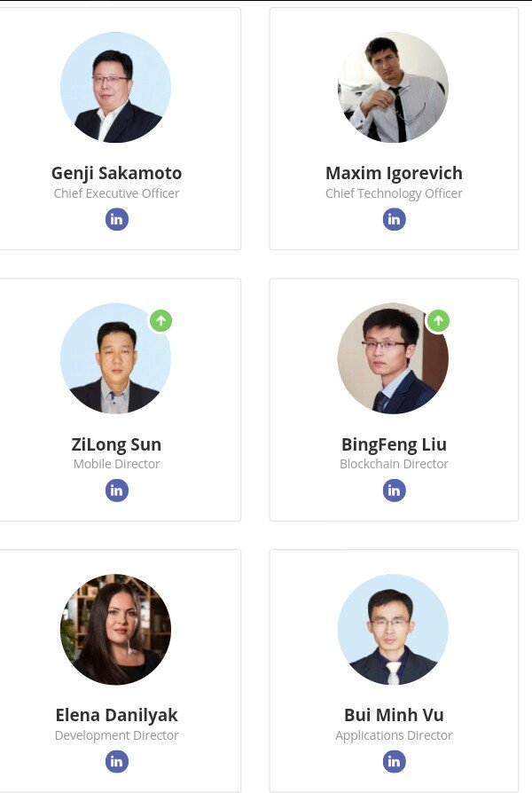Click the Mobile Director title text
Image resolution: width=532 pixels, height=793 pixels.
(117, 464)
